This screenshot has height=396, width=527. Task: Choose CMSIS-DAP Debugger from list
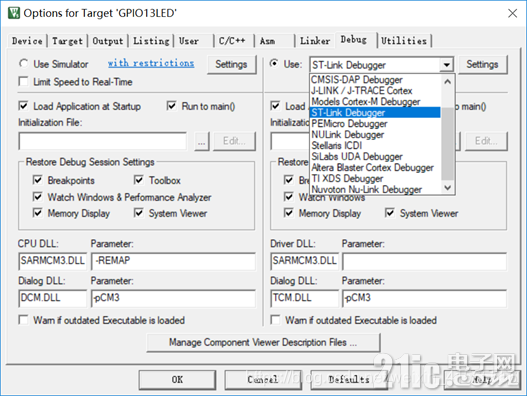tap(375, 80)
